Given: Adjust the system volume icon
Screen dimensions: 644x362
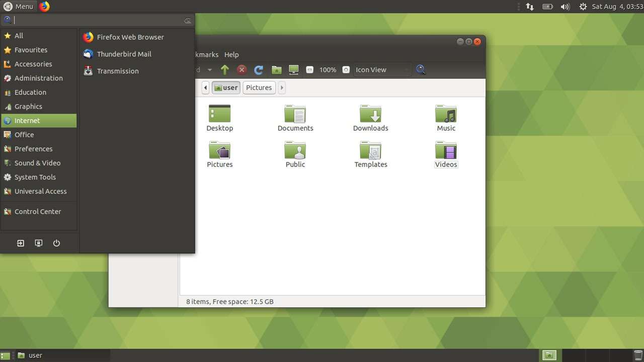Looking at the screenshot, I should (x=565, y=7).
